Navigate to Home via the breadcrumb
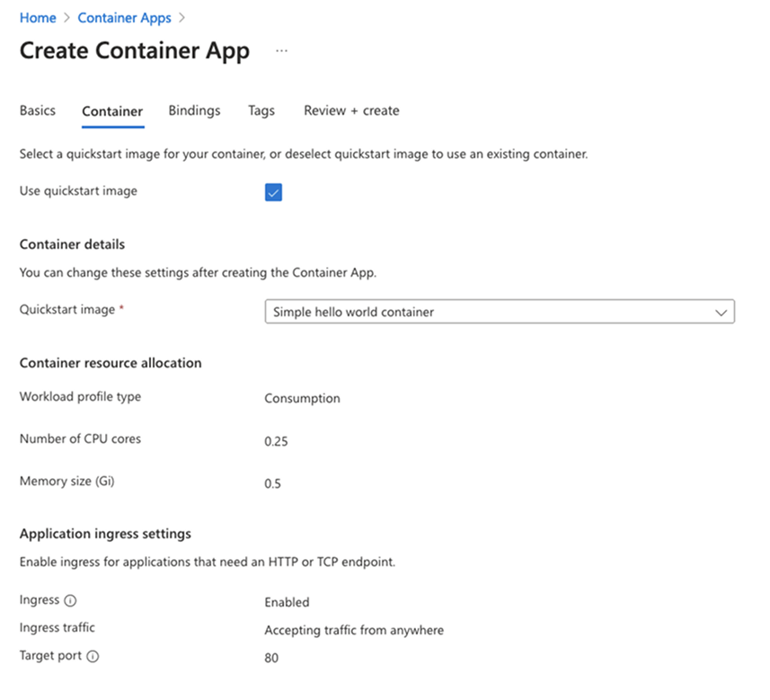The width and height of the screenshot is (770, 700). pyautogui.click(x=38, y=17)
